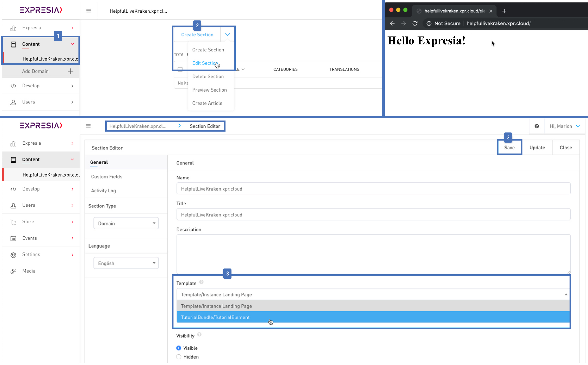The height and width of the screenshot is (365, 588).
Task: Click the Save button in Section Editor
Action: click(509, 147)
